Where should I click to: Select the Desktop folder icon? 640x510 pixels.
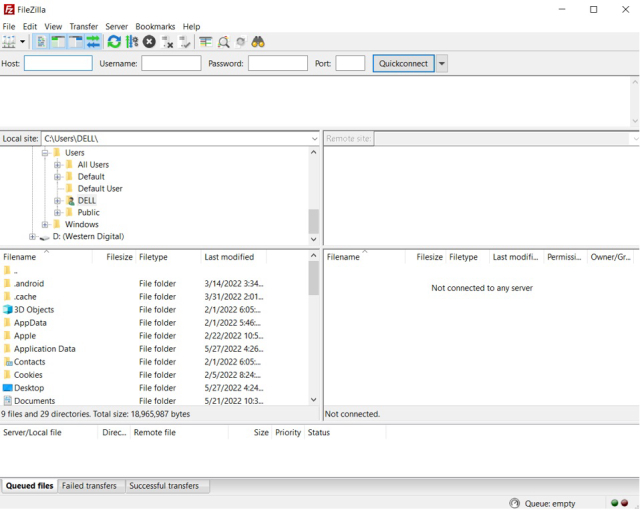click(x=7, y=388)
